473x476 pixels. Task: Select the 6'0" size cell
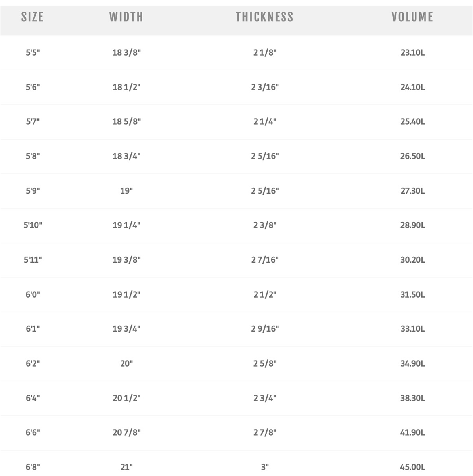pyautogui.click(x=33, y=294)
